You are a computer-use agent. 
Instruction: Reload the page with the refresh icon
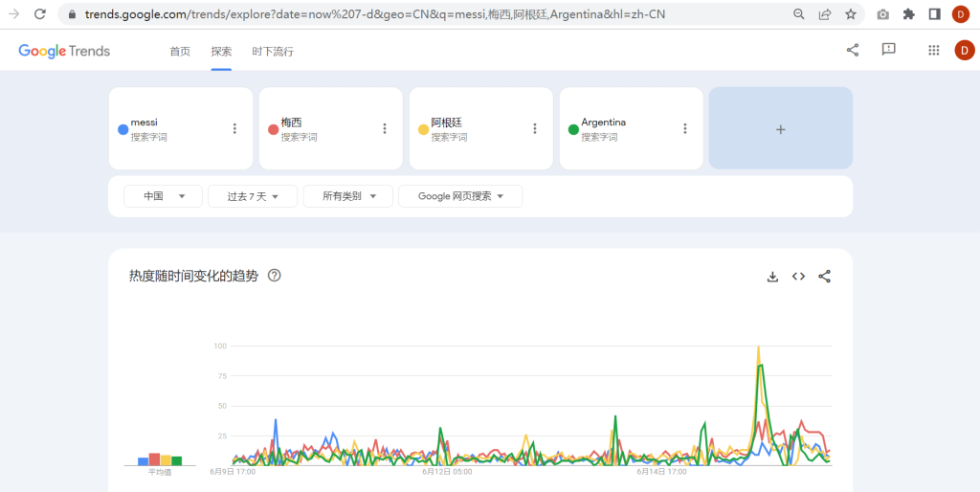pyautogui.click(x=39, y=13)
